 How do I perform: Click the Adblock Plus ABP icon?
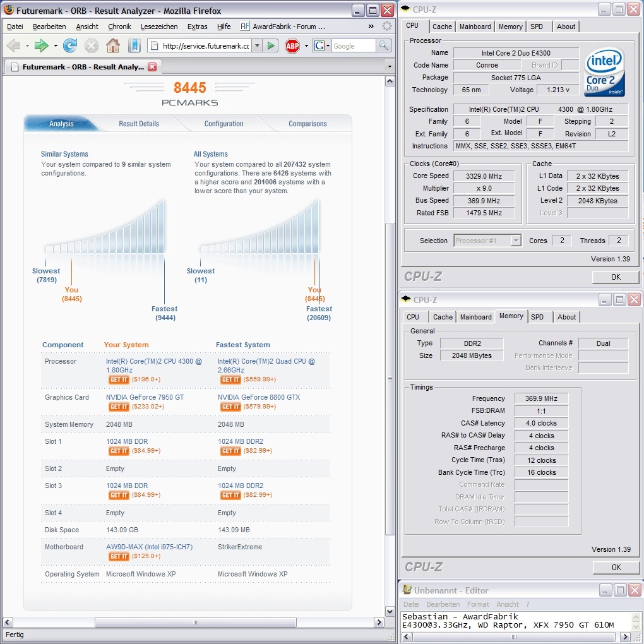292,45
